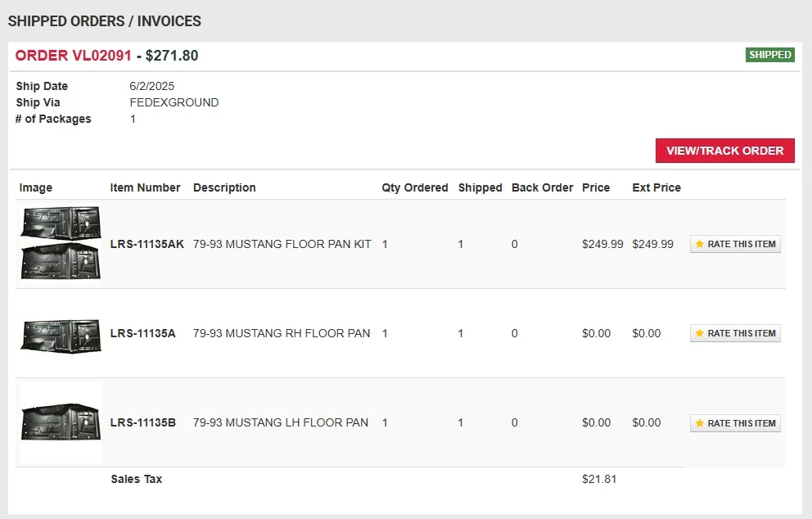The image size is (812, 519).
Task: Select item number LRS-11135B
Action: (143, 422)
